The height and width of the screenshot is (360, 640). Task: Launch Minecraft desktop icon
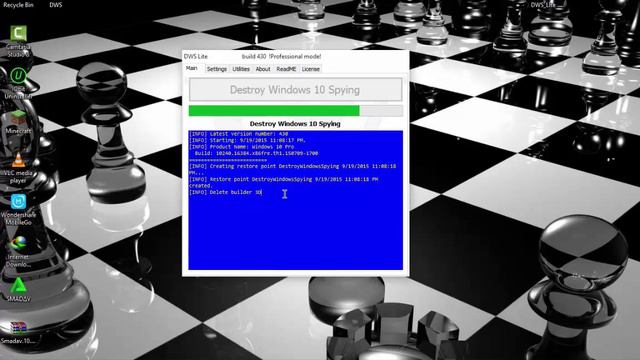click(18, 122)
